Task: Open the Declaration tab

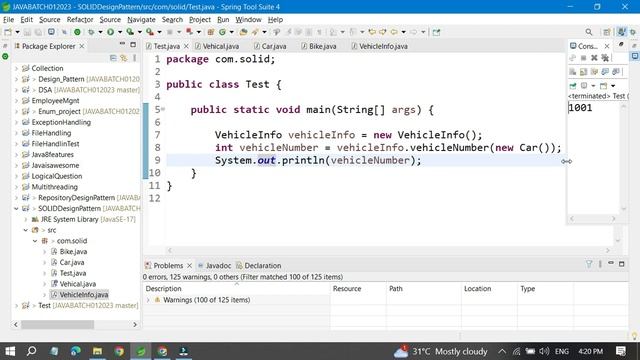Action: (258, 265)
